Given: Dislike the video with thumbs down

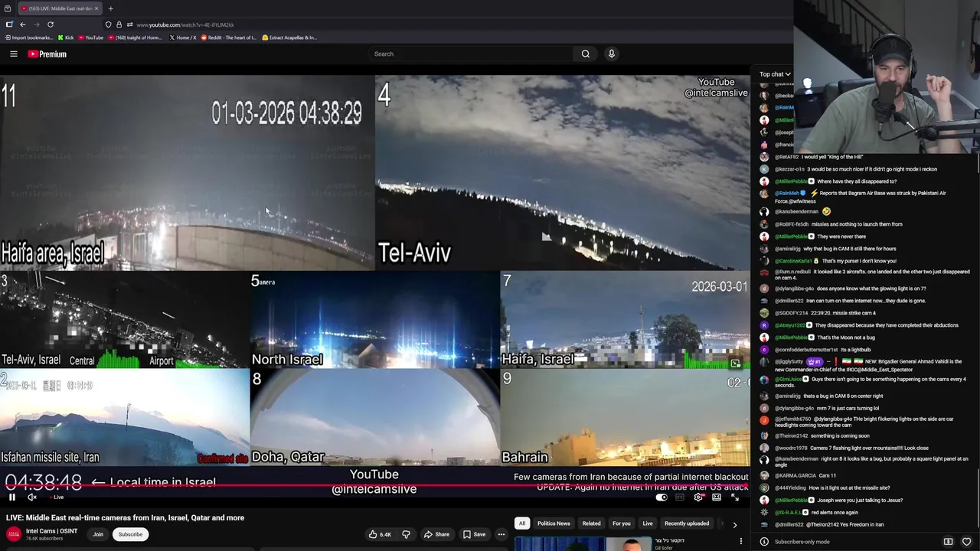Looking at the screenshot, I should tap(407, 534).
